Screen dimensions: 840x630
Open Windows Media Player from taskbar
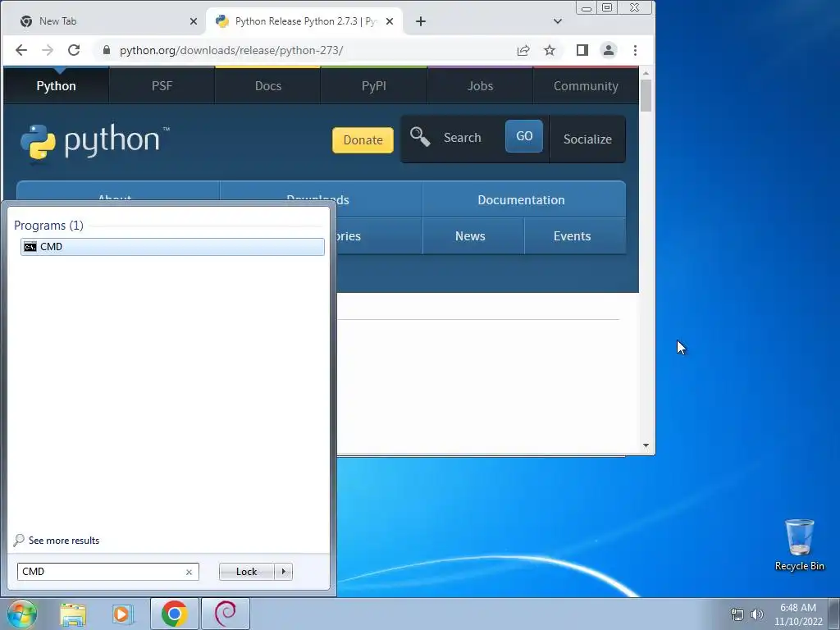coord(123,614)
